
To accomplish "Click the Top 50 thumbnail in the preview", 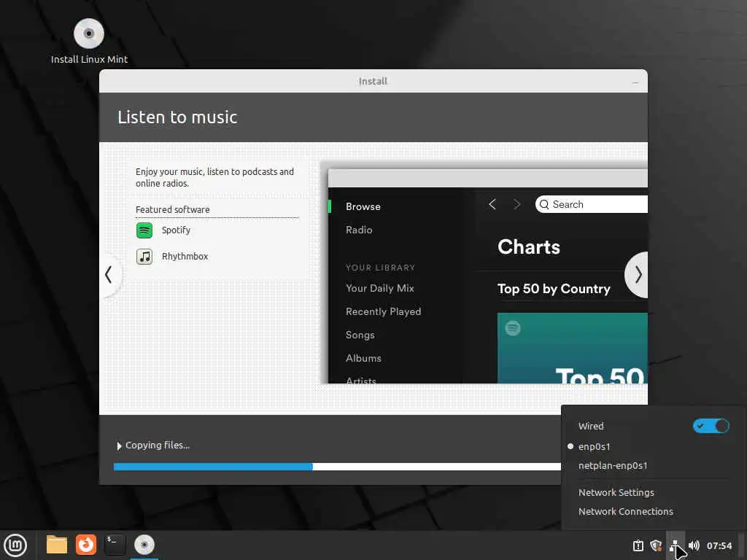I will [573, 348].
